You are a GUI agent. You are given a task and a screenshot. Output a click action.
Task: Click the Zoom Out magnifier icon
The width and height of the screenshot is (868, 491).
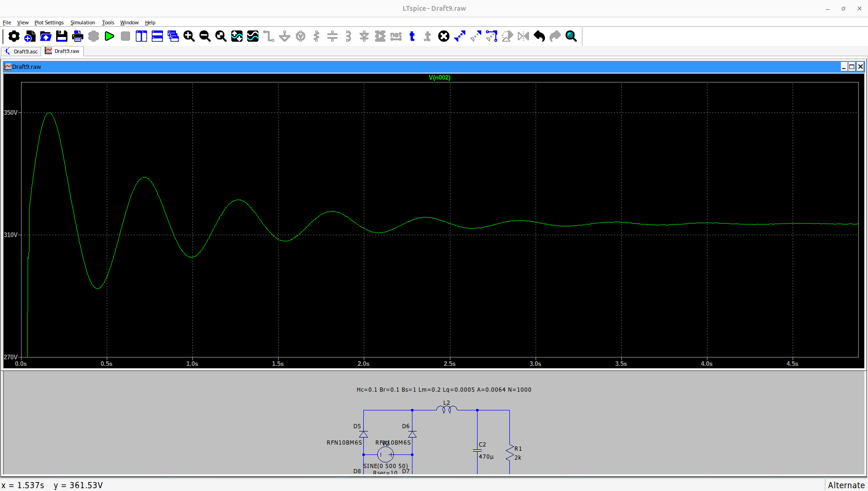point(205,36)
